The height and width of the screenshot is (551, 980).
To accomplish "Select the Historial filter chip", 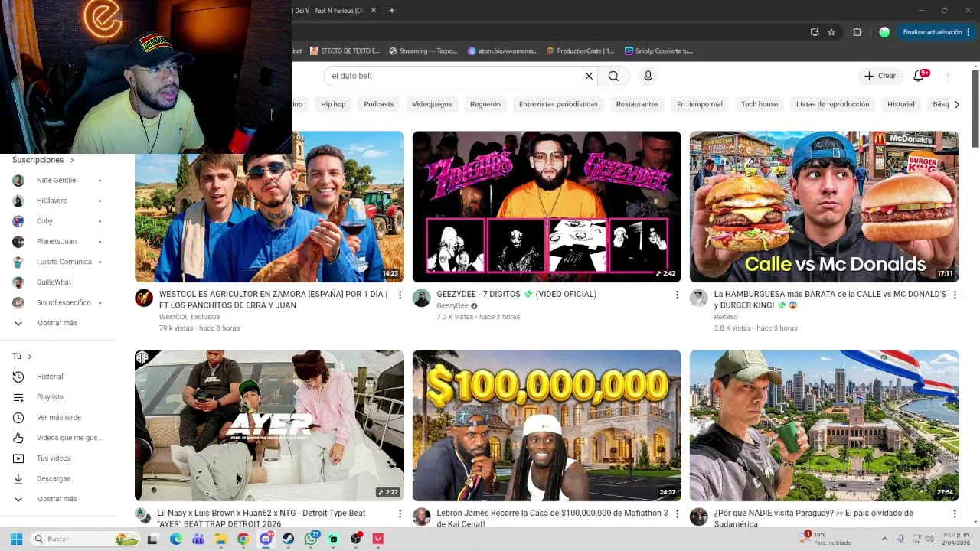I will (901, 104).
